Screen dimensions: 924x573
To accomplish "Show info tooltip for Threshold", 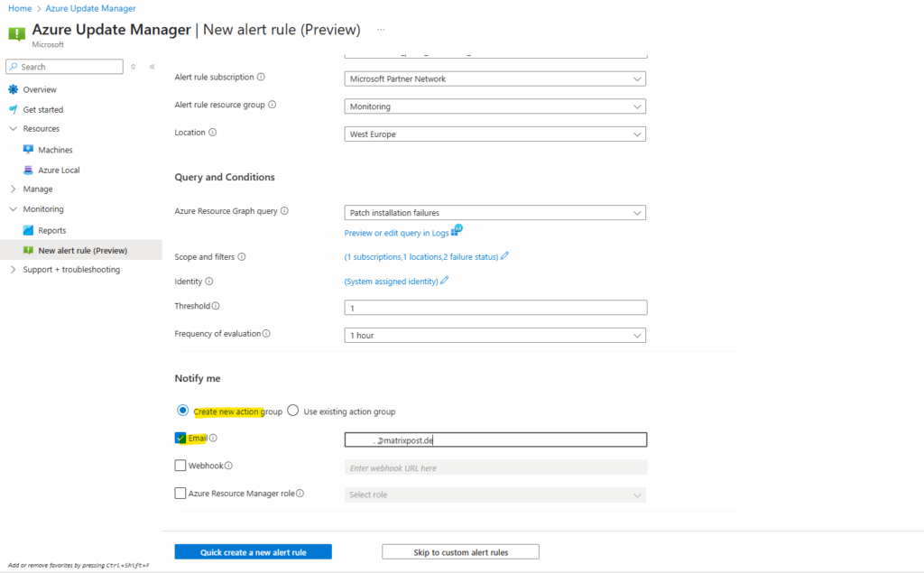I will [216, 306].
